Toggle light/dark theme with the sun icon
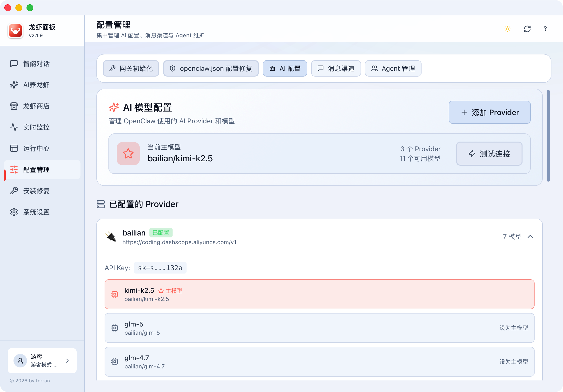 pos(508,29)
